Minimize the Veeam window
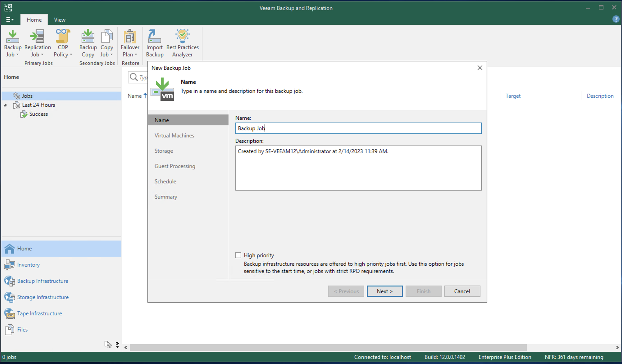The height and width of the screenshot is (364, 622). coord(588,8)
